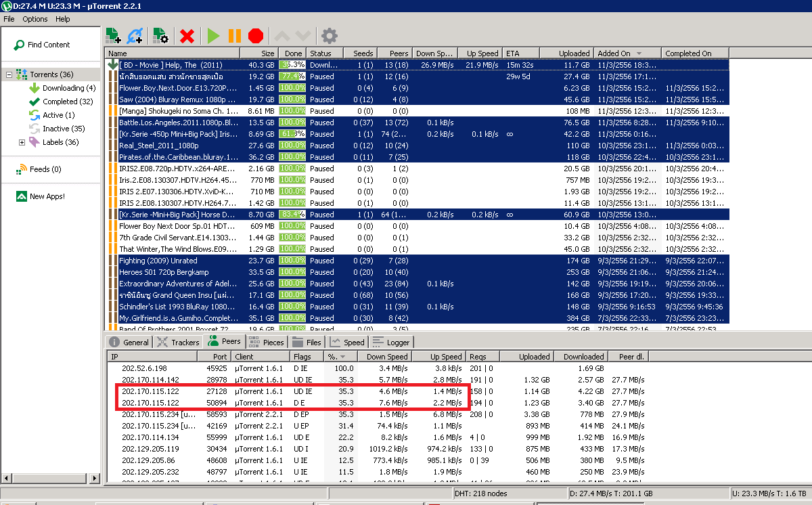Click the Find Content magnifier icon
Viewport: 812px width, 505px height.
[19, 45]
